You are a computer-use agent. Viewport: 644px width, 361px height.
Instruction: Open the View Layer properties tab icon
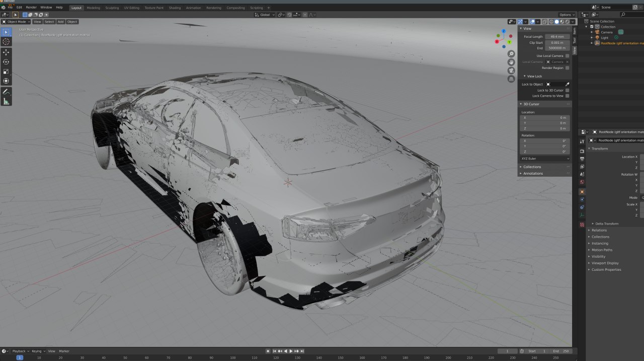[582, 166]
